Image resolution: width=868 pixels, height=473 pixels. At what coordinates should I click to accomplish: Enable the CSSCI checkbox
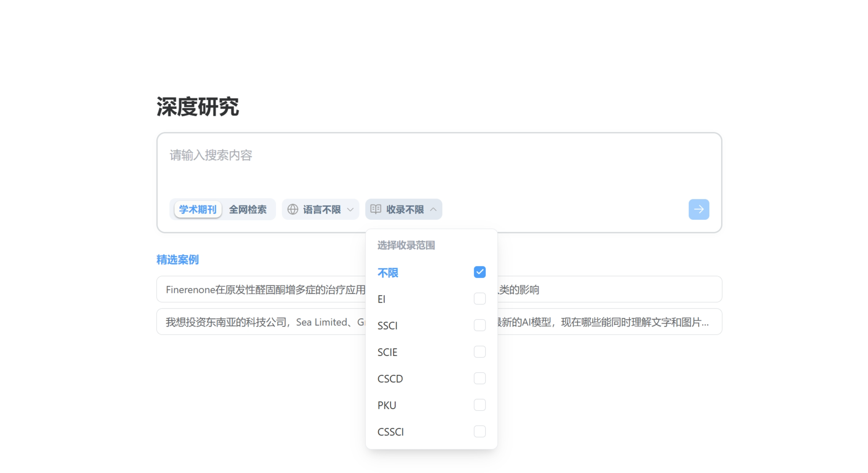pyautogui.click(x=480, y=431)
